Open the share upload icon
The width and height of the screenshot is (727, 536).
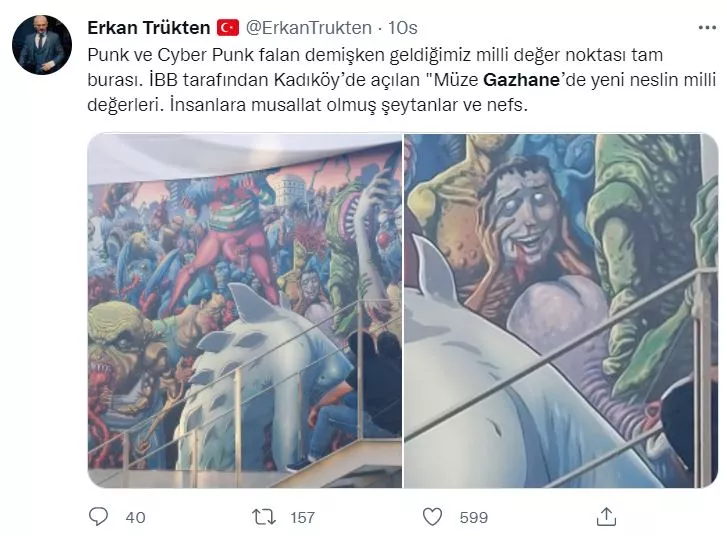(x=606, y=517)
